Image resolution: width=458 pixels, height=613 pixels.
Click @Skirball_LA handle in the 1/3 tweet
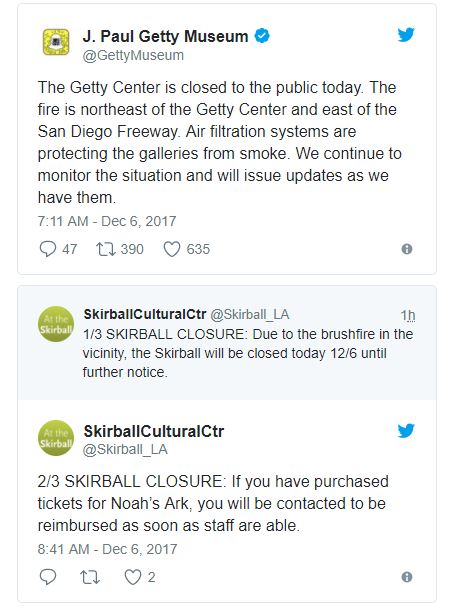point(250,314)
